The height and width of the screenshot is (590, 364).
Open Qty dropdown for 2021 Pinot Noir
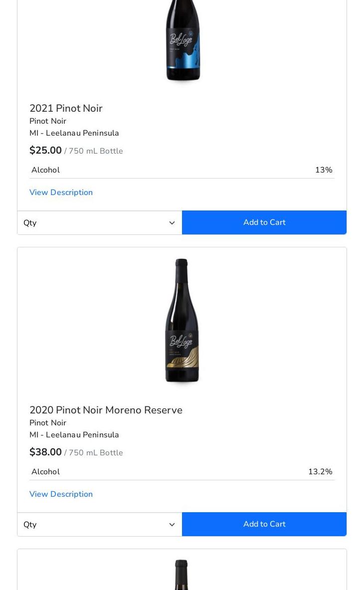pos(95,223)
